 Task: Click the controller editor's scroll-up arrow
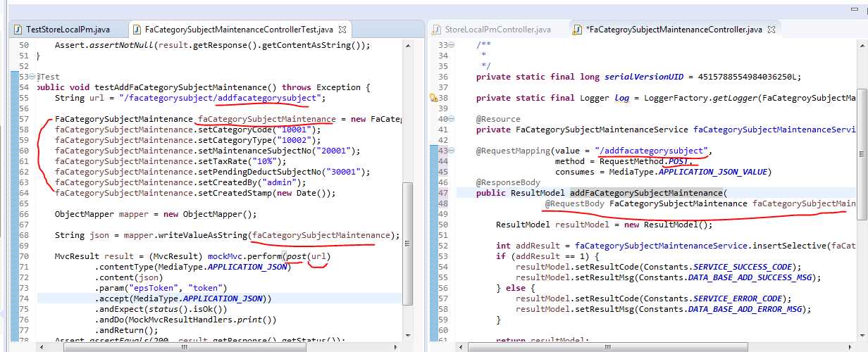[862, 45]
